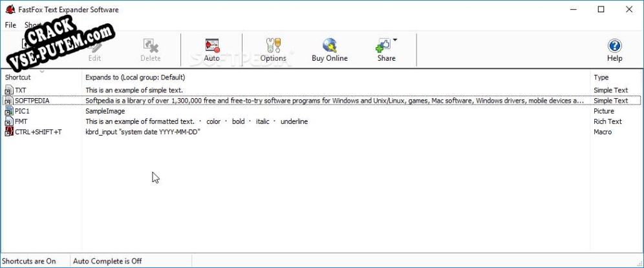Maximize the FastFox window

601,10
